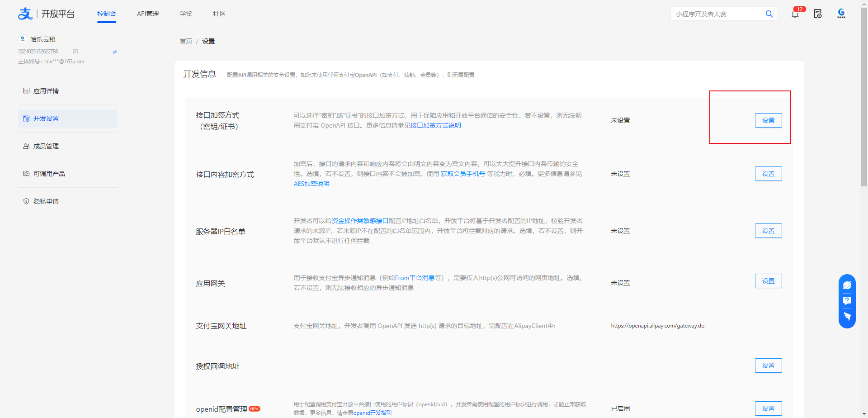Click the 支付宝网关地址 row label
The height and width of the screenshot is (418, 868).
[x=221, y=326]
